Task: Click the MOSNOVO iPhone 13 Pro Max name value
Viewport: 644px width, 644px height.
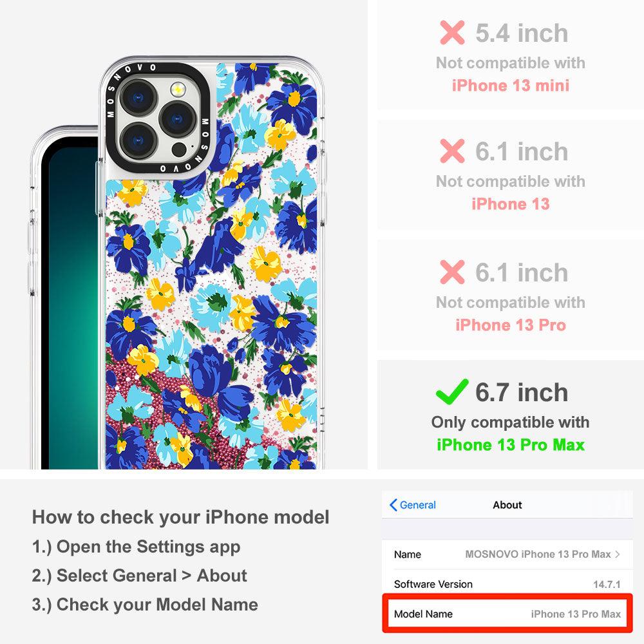Action: click(538, 554)
